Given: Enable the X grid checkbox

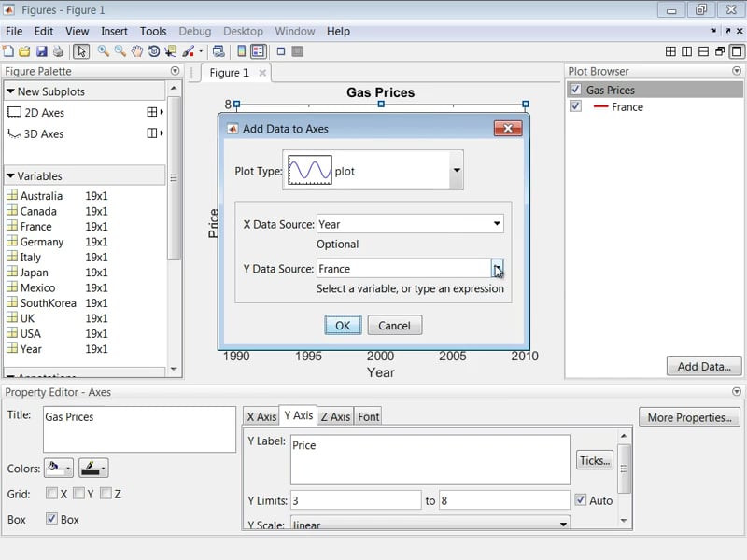Looking at the screenshot, I should point(51,494).
